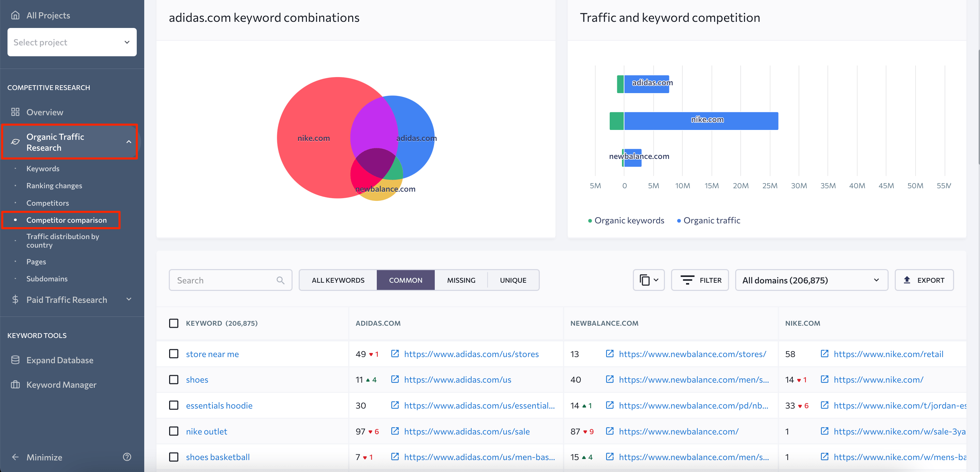Image resolution: width=980 pixels, height=472 pixels.
Task: Open the 'essentials hoodie' keyword link
Action: tap(219, 405)
